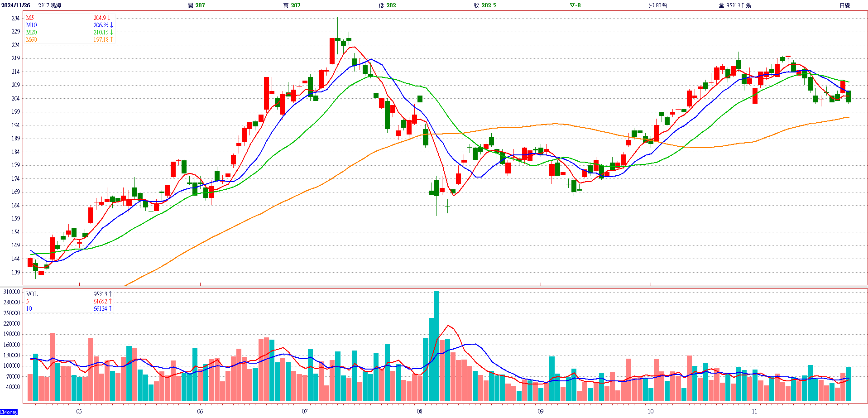
Task: Click the latest green candlestick at chart's right end
Action: [x=849, y=96]
